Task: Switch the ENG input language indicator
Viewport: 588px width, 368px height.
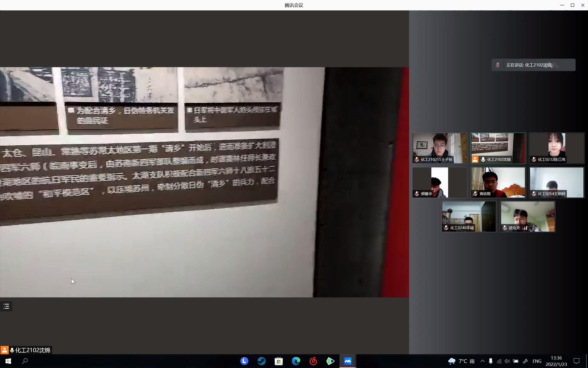Action: click(x=537, y=361)
